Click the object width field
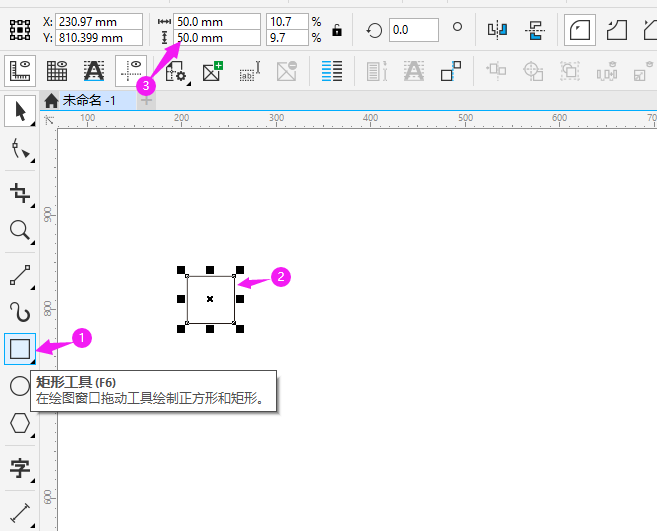Viewport: 657px width, 531px height. point(217,21)
